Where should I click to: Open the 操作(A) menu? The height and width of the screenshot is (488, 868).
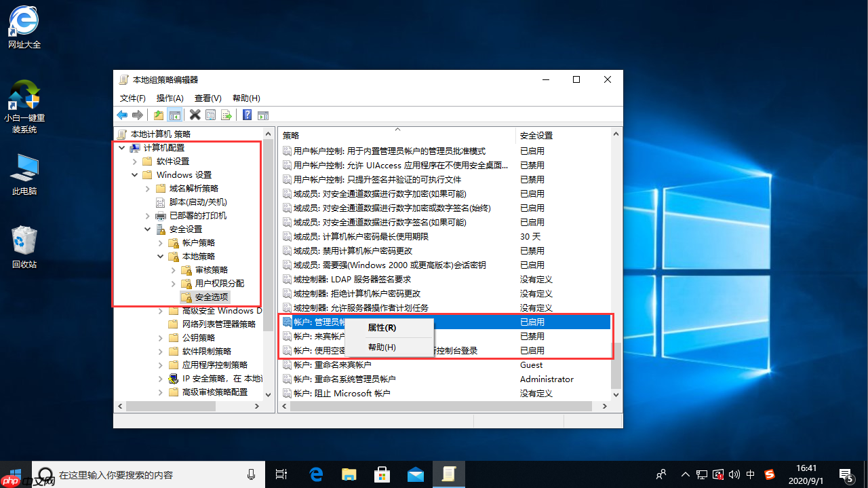[170, 98]
